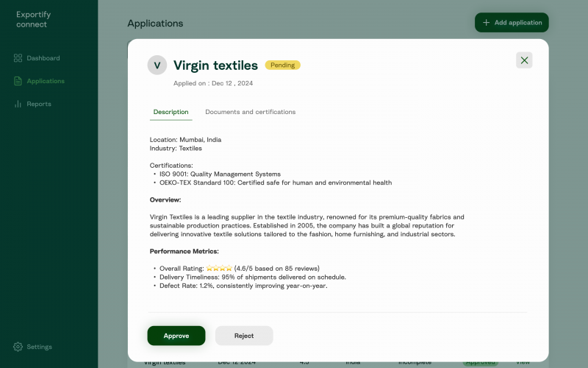
Task: Open Documents and certifications tab
Action: tap(250, 112)
